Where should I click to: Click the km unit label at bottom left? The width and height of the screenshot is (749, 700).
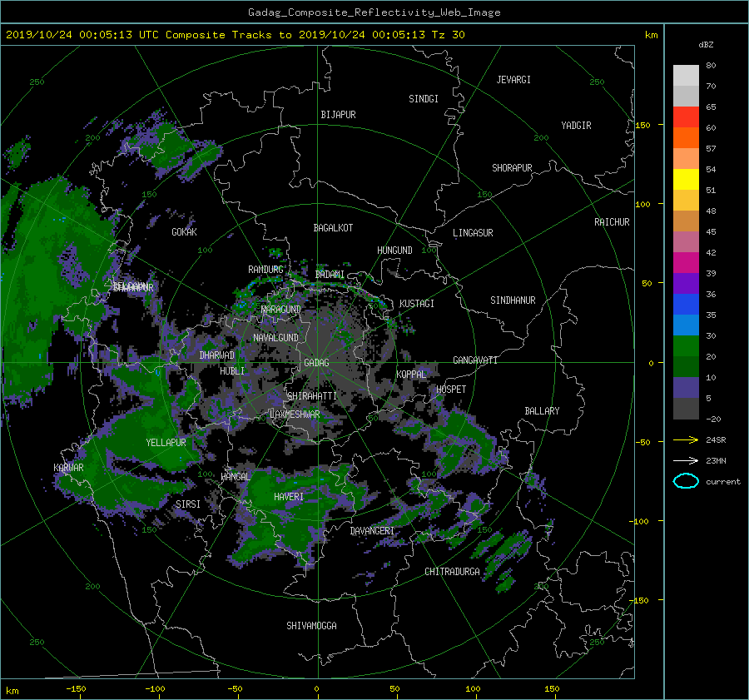click(12, 691)
